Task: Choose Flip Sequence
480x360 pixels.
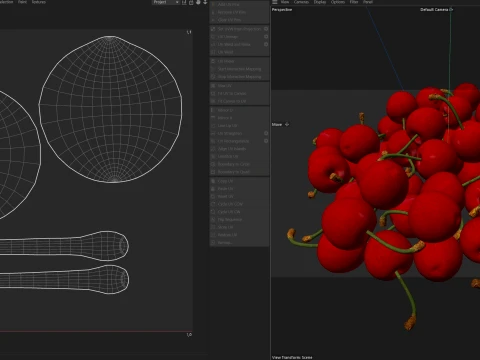Action: click(x=239, y=220)
